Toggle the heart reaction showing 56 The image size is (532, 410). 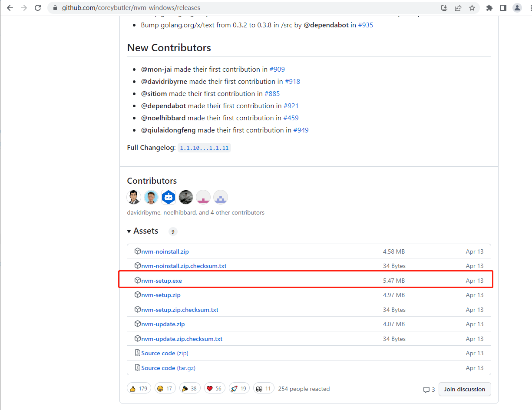point(215,389)
